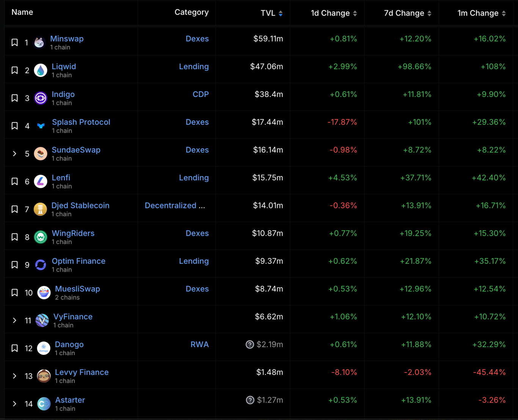Click the Optim Finance ring logo
Screen dimensions: 518x420
(x=41, y=265)
